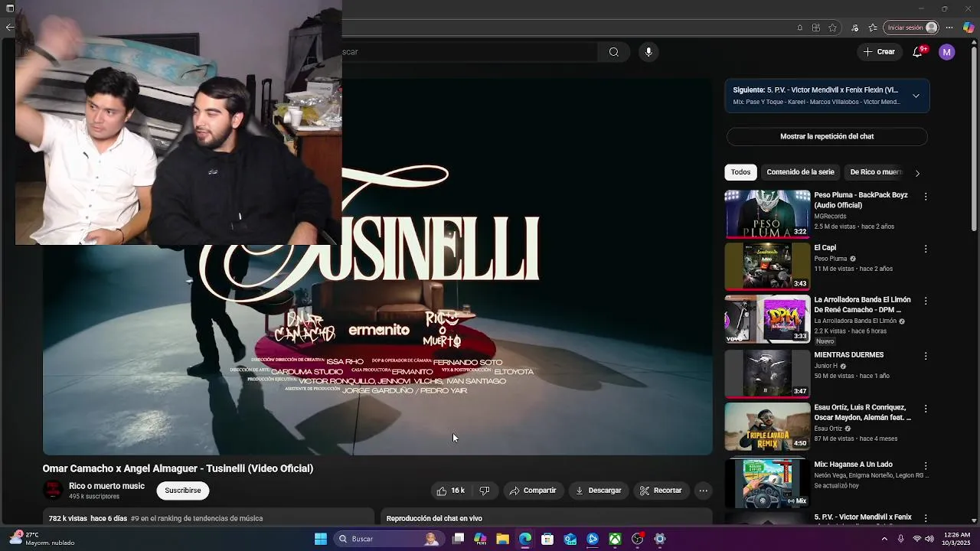The height and width of the screenshot is (551, 980).
Task: Open File Explorer from the taskbar
Action: pyautogui.click(x=502, y=539)
